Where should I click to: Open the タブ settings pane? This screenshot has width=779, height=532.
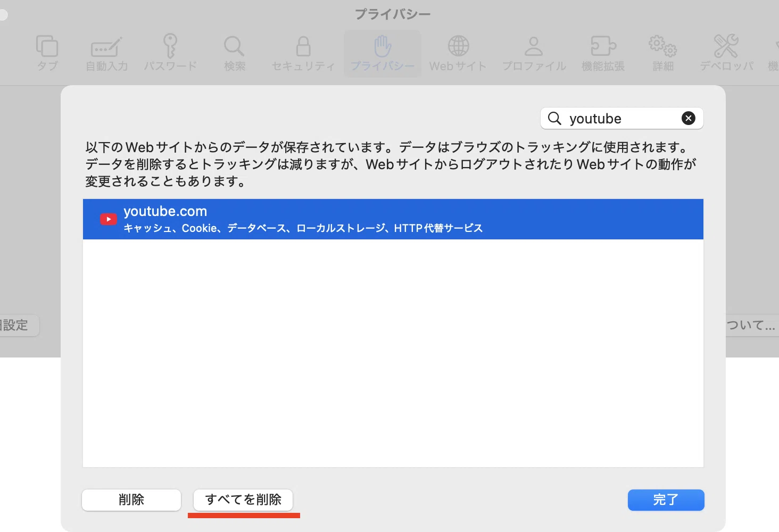(x=47, y=53)
